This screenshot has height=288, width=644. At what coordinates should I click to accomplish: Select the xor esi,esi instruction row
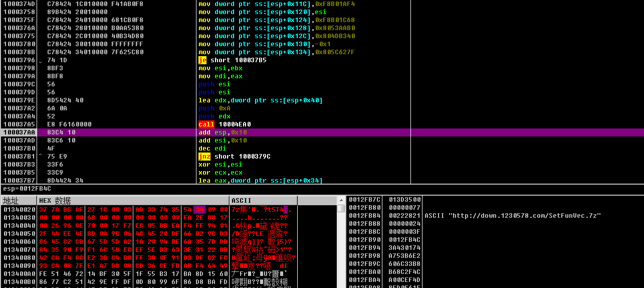tap(322, 165)
